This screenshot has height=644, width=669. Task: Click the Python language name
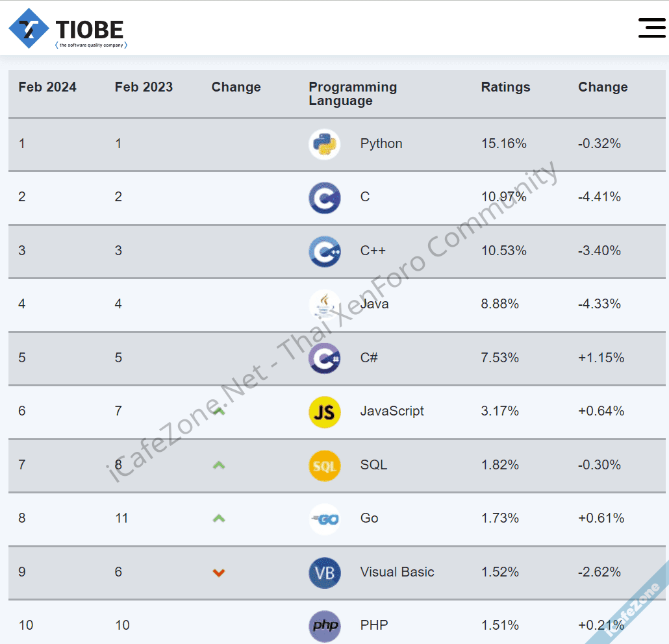[381, 144]
